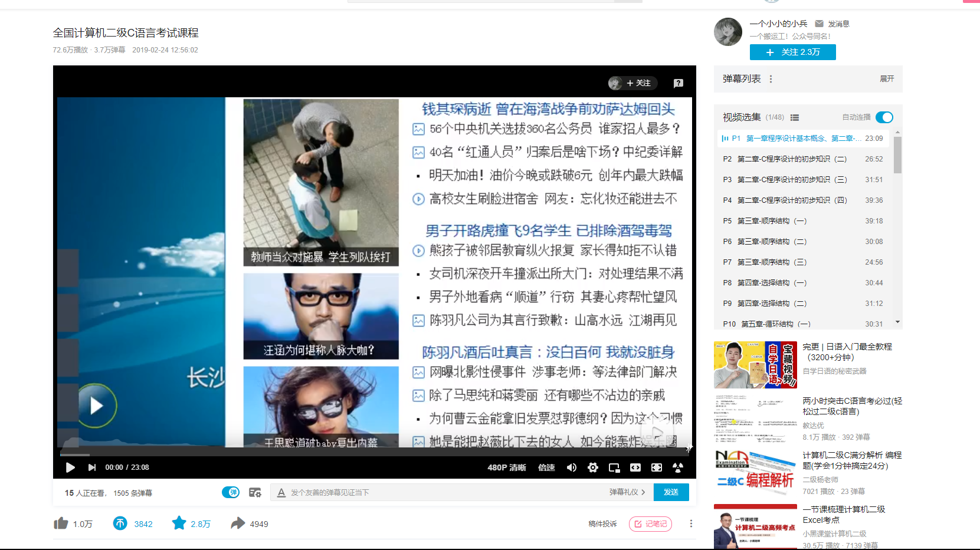The image size is (980, 550).
Task: Click the play button in player controls
Action: [70, 467]
